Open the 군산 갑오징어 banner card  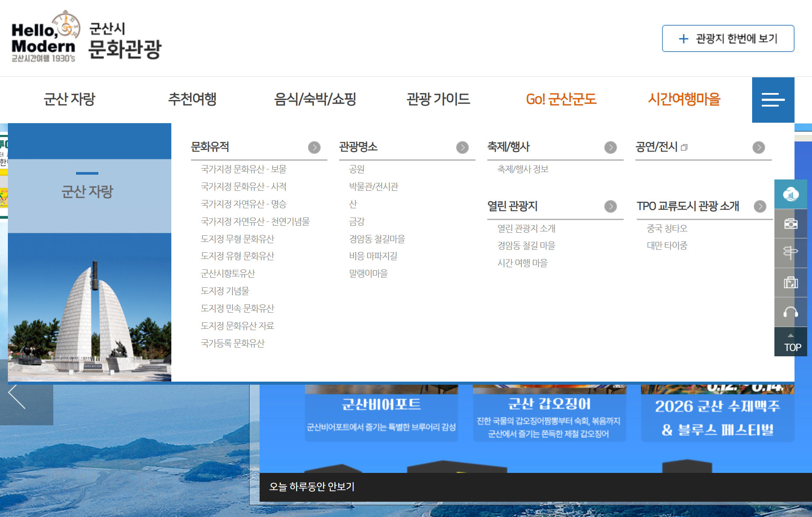coord(549,413)
